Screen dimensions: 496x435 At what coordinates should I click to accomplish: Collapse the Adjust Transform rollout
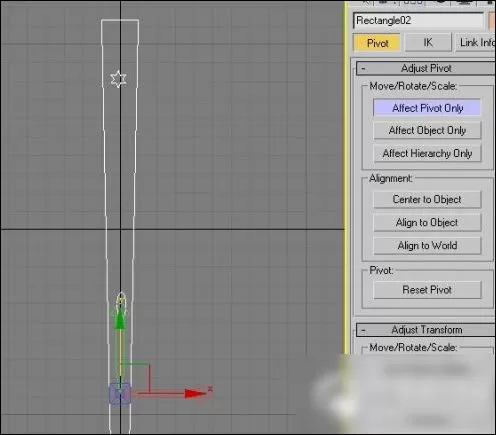tap(426, 330)
